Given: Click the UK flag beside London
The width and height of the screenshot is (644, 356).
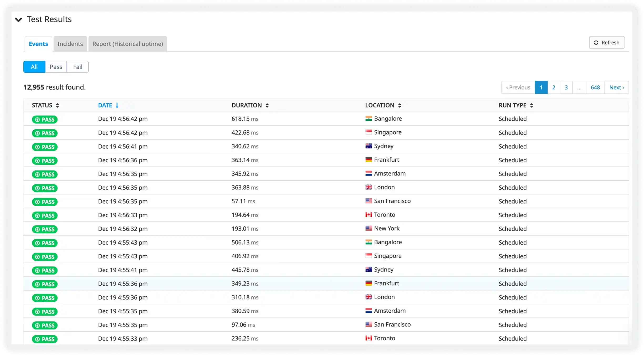Looking at the screenshot, I should (369, 187).
